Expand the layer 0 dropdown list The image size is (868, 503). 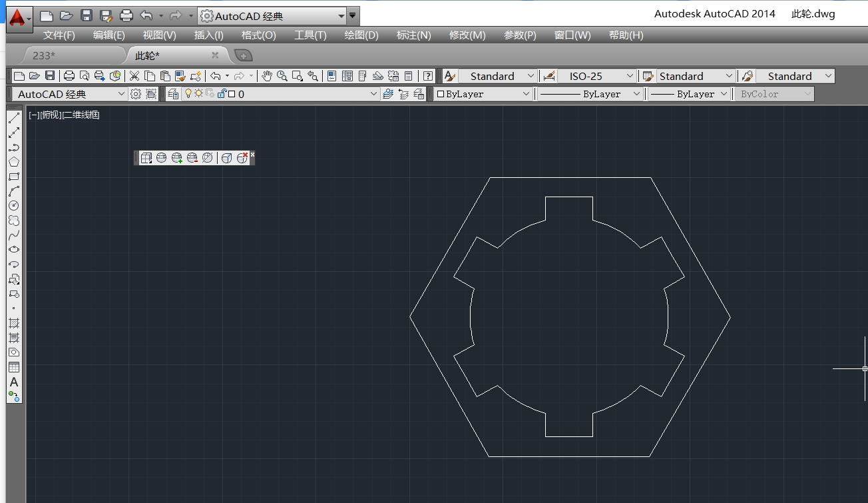[373, 94]
